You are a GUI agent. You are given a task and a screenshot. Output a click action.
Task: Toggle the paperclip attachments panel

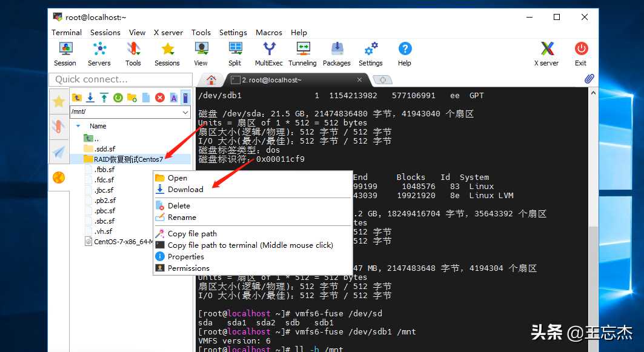click(589, 79)
